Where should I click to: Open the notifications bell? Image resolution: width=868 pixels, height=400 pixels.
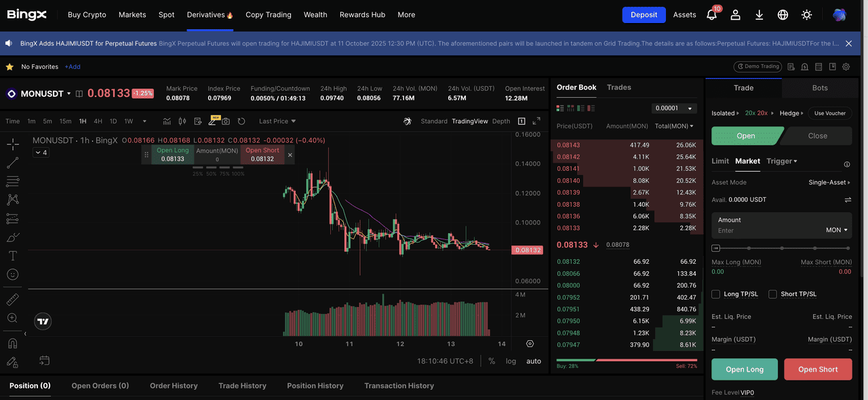(711, 15)
